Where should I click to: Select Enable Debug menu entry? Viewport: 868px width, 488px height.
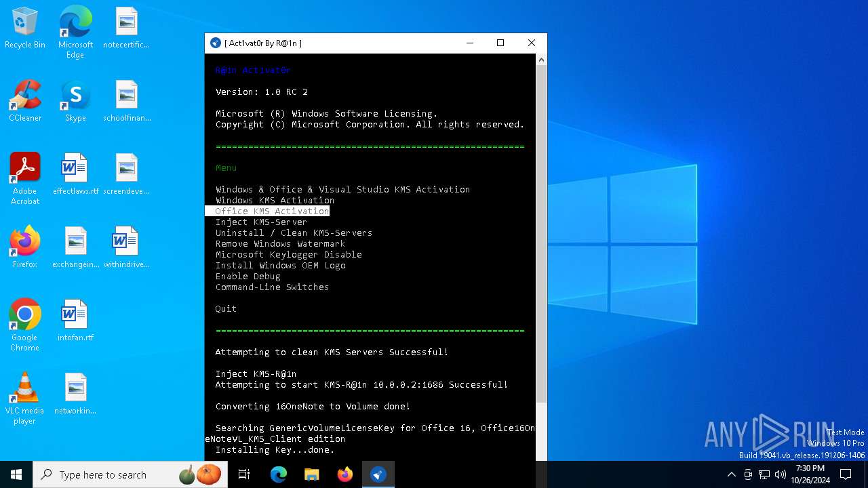pos(248,276)
